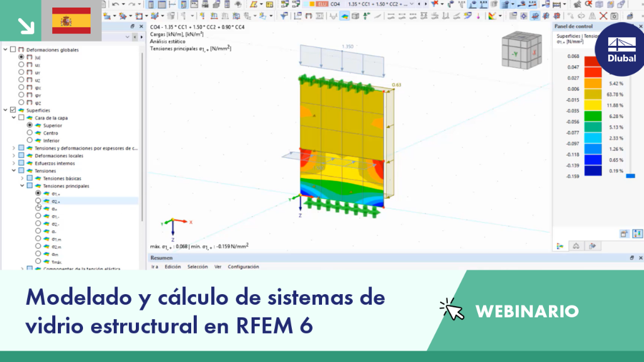This screenshot has height=362, width=644.
Task: Click the undo arrow icon
Action: tap(116, 4)
